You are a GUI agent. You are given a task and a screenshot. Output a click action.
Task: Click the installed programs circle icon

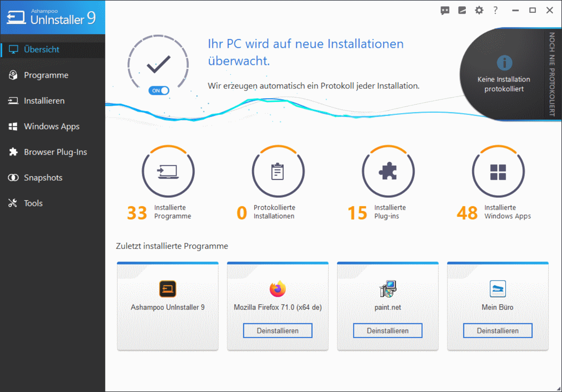[x=168, y=172]
